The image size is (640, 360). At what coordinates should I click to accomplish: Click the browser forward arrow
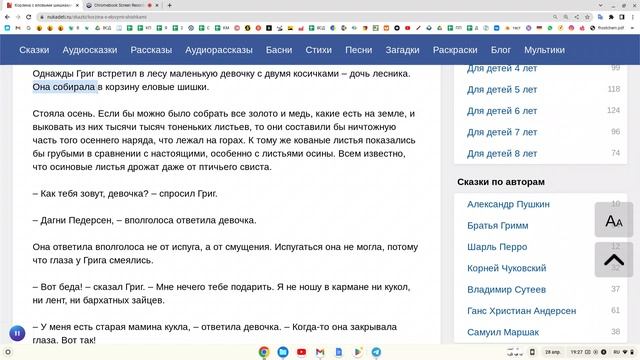click(x=18, y=17)
